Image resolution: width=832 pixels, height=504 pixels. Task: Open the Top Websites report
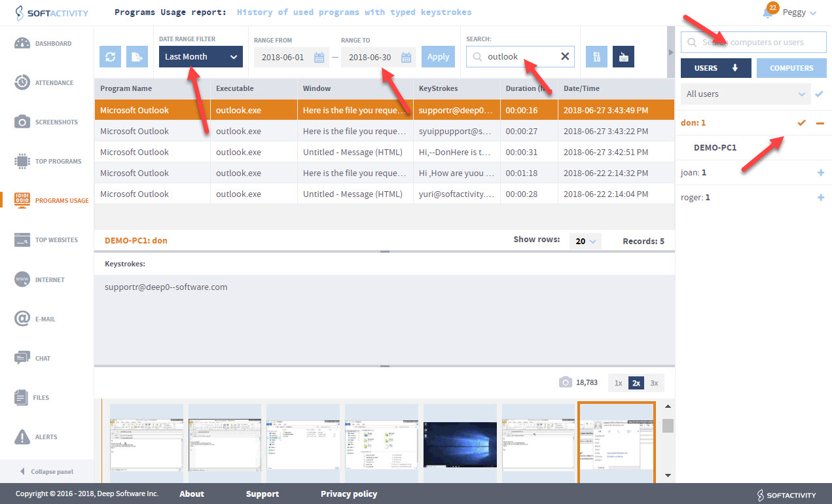point(46,240)
